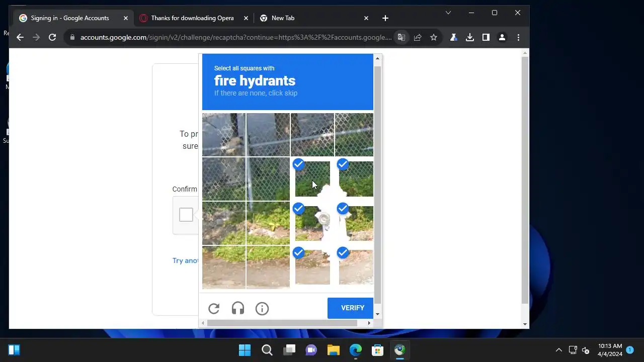Image resolution: width=644 pixels, height=362 pixels.
Task: Select the third row, first column tile
Action: tap(224, 223)
